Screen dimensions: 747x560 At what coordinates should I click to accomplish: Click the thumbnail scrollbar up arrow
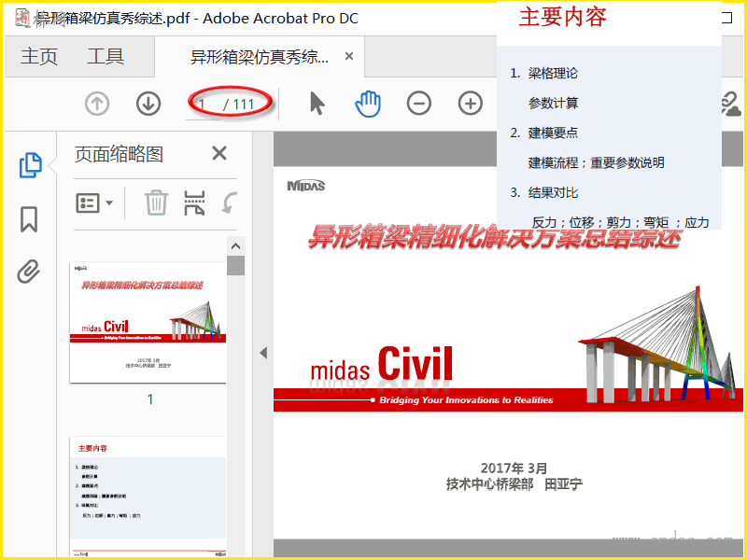point(235,246)
